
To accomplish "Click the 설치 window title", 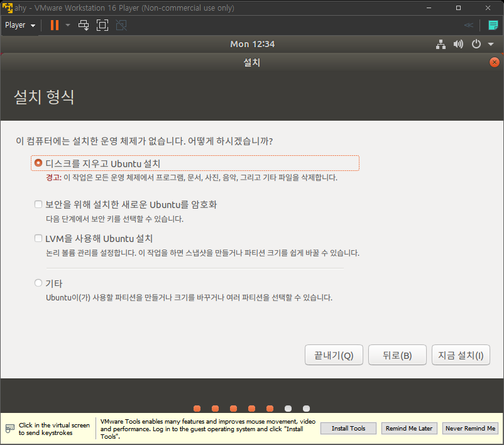I will click(x=251, y=62).
